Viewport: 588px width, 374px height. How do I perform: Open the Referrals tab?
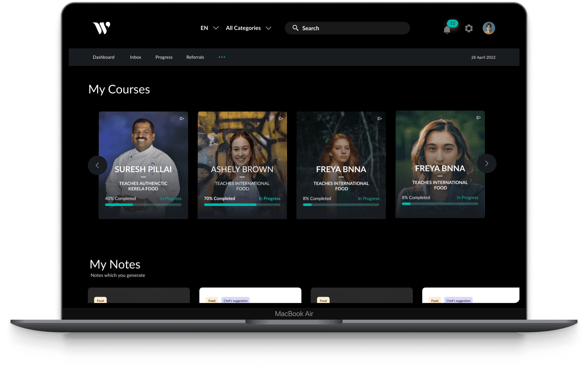click(195, 57)
